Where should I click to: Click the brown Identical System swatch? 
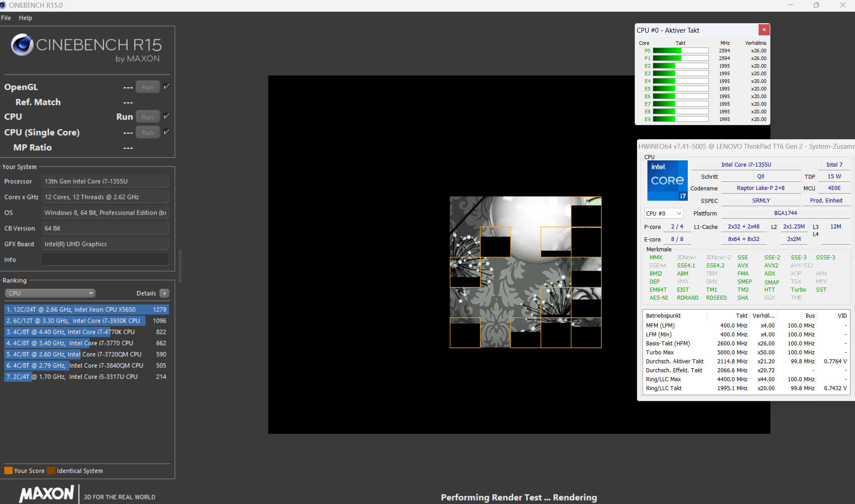point(51,470)
